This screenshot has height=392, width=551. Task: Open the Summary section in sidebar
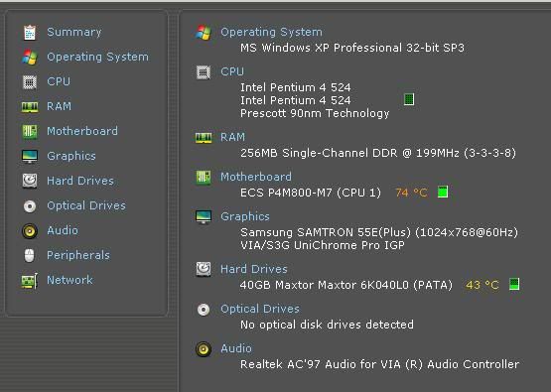pos(74,32)
